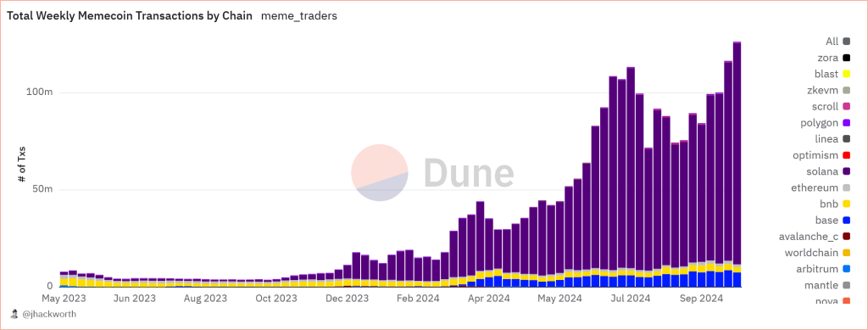The image size is (868, 330).
Task: Click the optimism red legend dot
Action: pos(847,155)
